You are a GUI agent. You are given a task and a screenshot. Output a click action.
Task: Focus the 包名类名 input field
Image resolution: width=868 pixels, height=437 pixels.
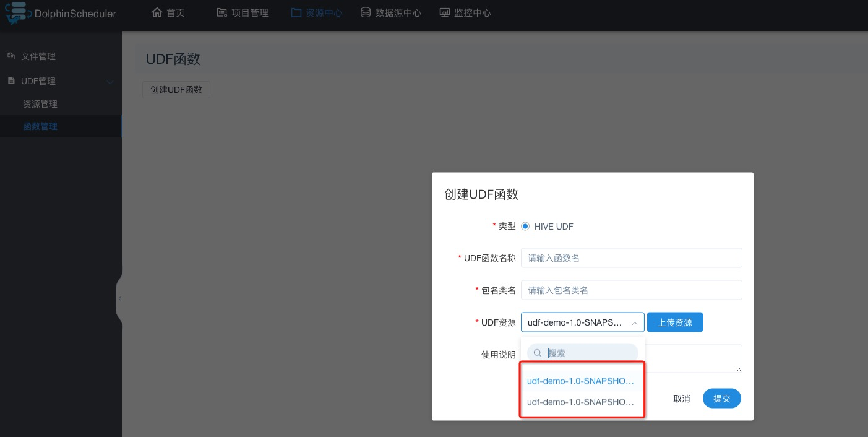coord(632,290)
